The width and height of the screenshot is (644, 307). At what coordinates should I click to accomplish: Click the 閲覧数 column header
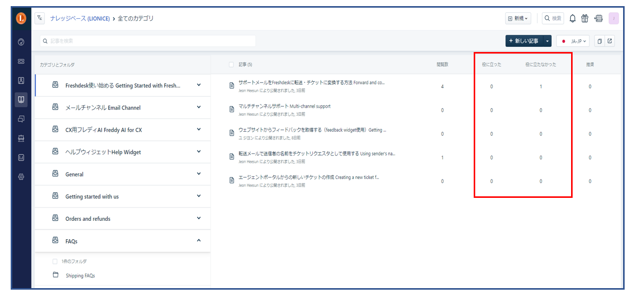(442, 65)
